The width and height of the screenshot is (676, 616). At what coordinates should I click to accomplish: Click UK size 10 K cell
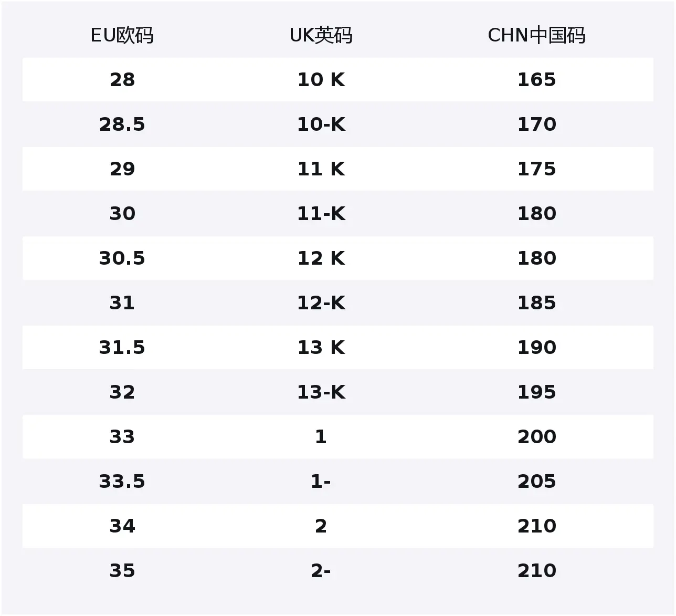[321, 80]
